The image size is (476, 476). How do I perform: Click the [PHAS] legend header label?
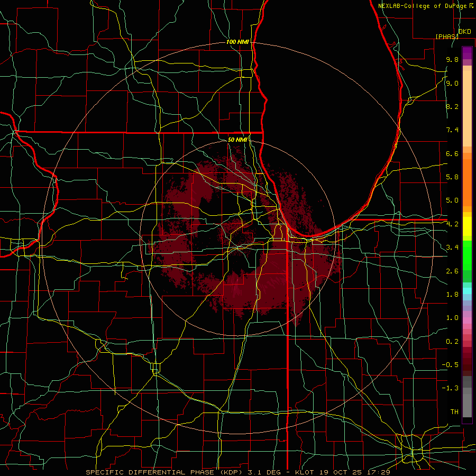tap(447, 36)
